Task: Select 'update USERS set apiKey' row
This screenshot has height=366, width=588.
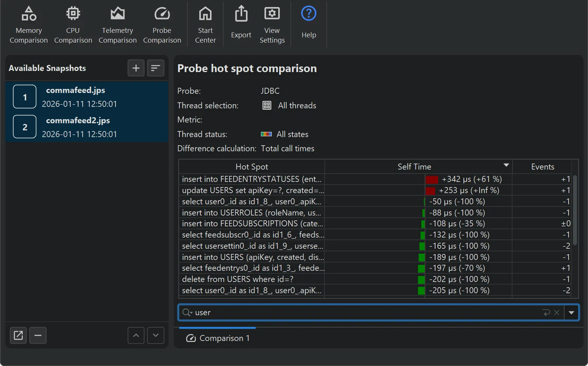Action: 375,190
